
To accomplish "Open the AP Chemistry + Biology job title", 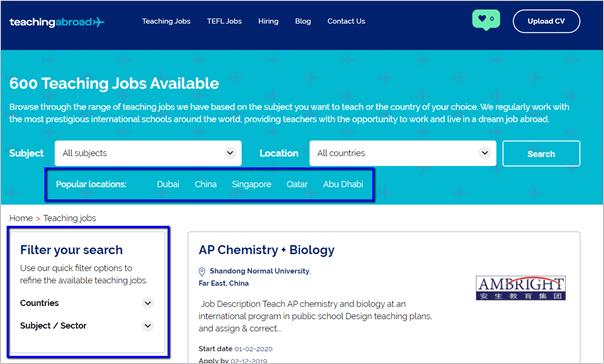I will point(267,250).
